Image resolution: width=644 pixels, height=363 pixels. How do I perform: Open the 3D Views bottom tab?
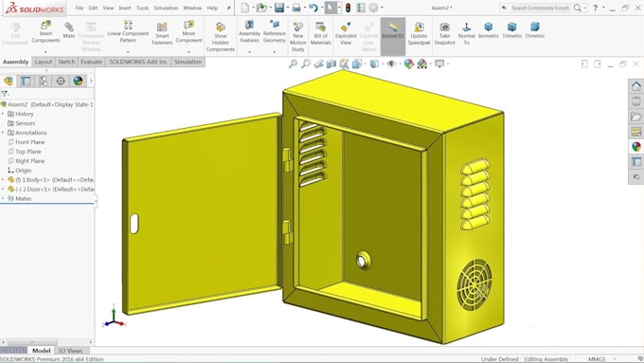(70, 351)
